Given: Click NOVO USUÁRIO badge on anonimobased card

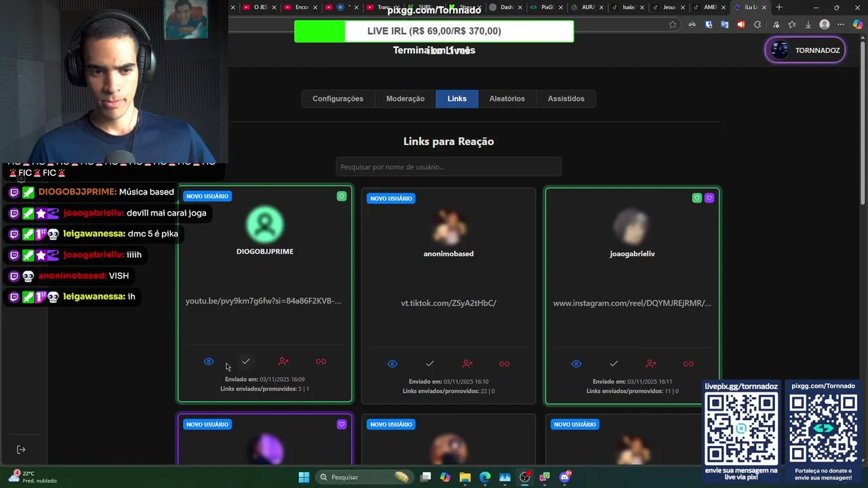Looking at the screenshot, I should click(391, 199).
